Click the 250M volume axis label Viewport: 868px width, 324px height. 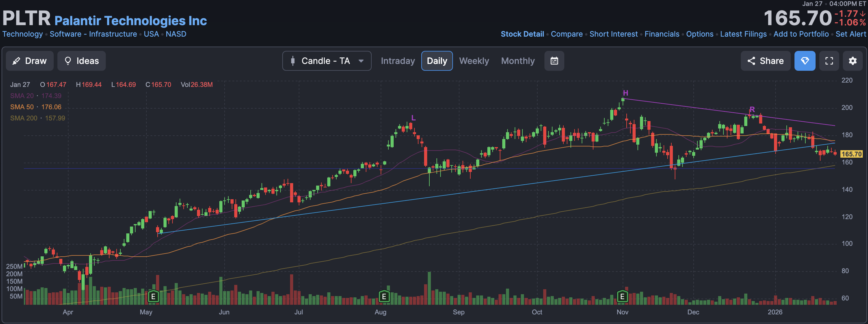point(14,266)
